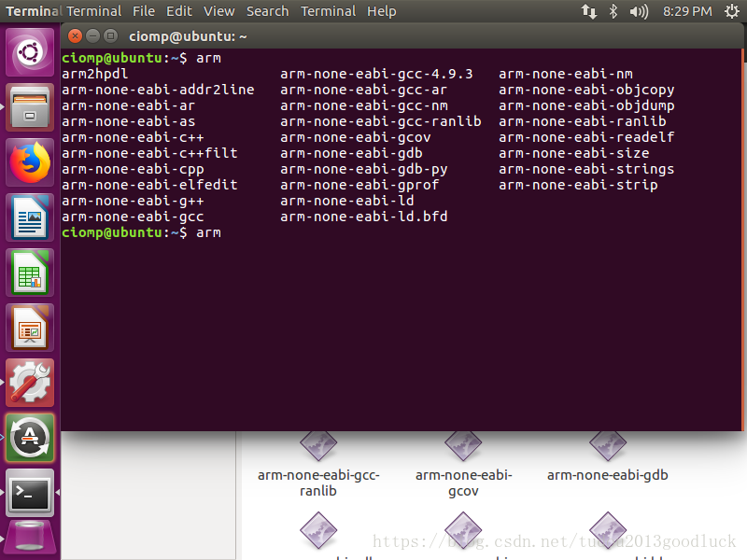This screenshot has height=560, width=747.
Task: Click arm-none-eabi-size in terminal output
Action: pos(574,153)
